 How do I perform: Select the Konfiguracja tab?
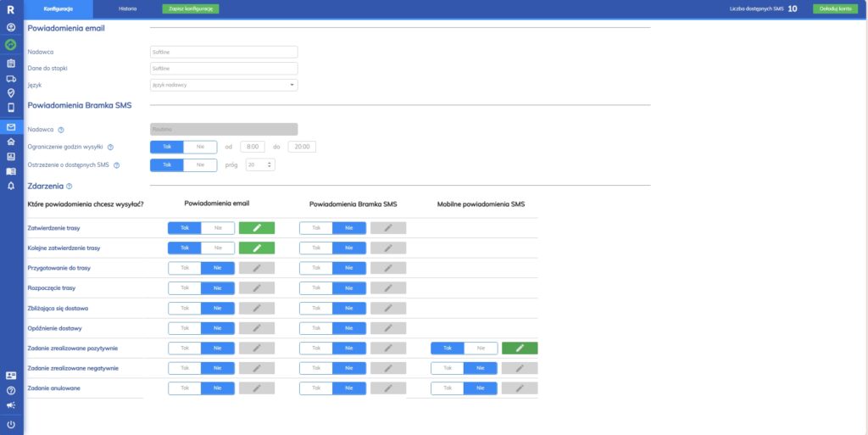pos(58,8)
